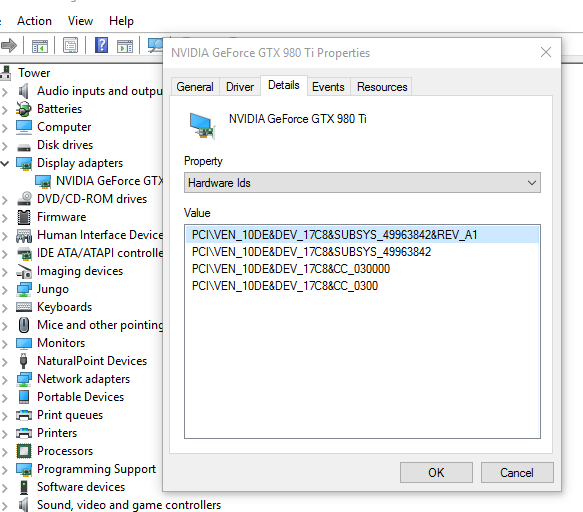Image resolution: width=583 pixels, height=512 pixels.
Task: Click the OK button
Action: point(436,473)
